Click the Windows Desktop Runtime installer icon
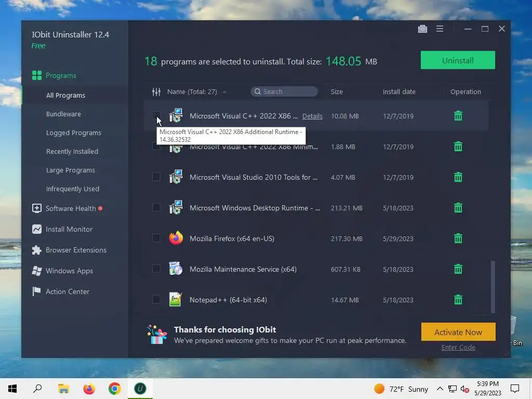The width and height of the screenshot is (532, 399). pyautogui.click(x=176, y=208)
